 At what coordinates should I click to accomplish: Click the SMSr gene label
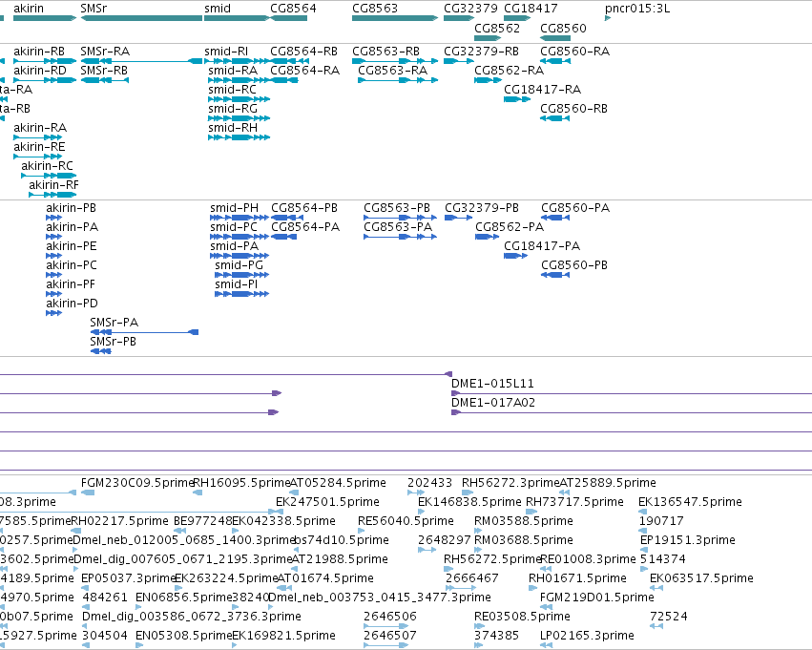tap(94, 9)
